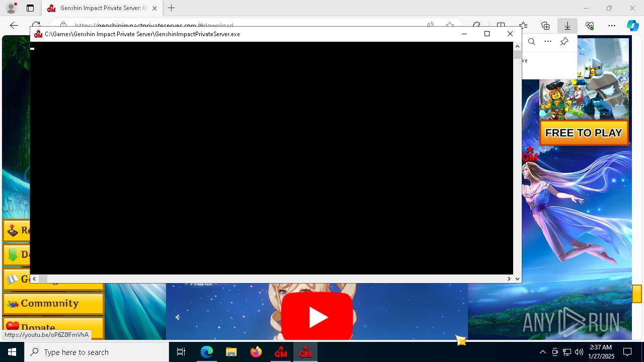Show hidden system tray icons

[x=542, y=352]
